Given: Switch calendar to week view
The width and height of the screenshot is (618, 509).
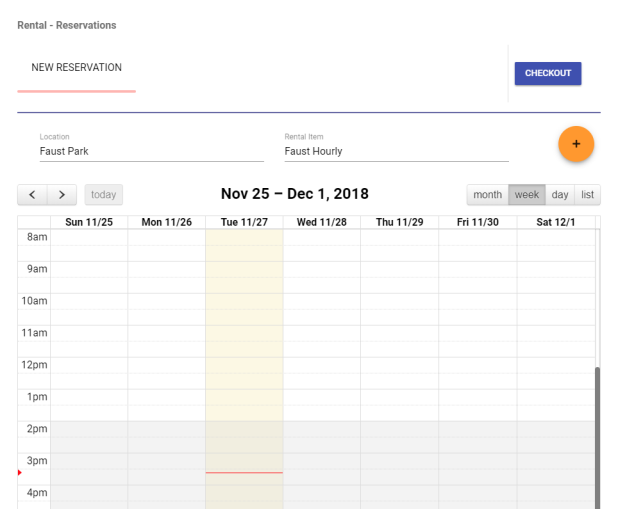Looking at the screenshot, I should click(527, 194).
